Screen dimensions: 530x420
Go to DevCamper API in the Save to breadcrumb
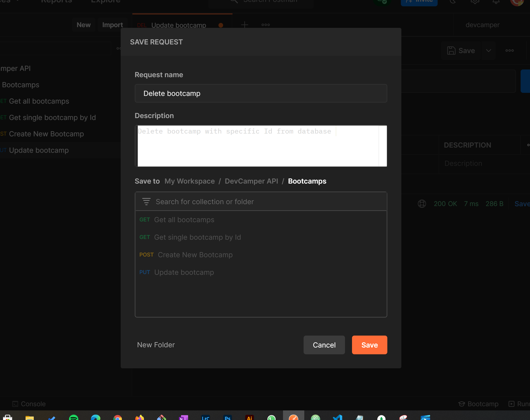[x=251, y=181]
